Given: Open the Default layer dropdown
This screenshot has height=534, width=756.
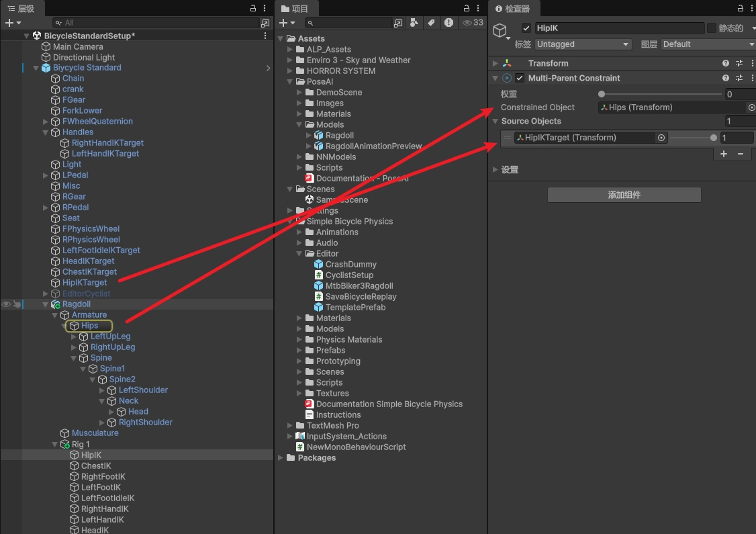Looking at the screenshot, I should pos(708,44).
